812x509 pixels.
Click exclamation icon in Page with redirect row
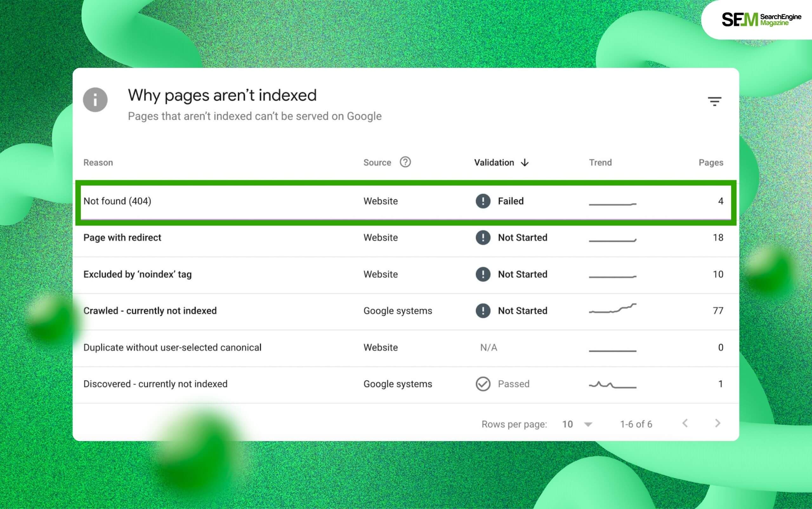point(483,237)
